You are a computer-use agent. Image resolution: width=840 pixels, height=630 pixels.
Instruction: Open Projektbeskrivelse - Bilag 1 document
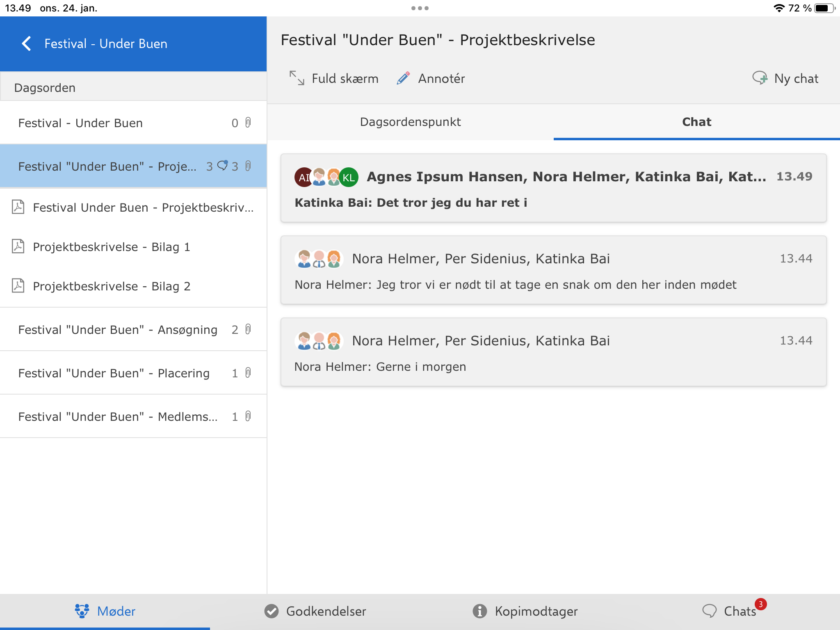click(133, 247)
